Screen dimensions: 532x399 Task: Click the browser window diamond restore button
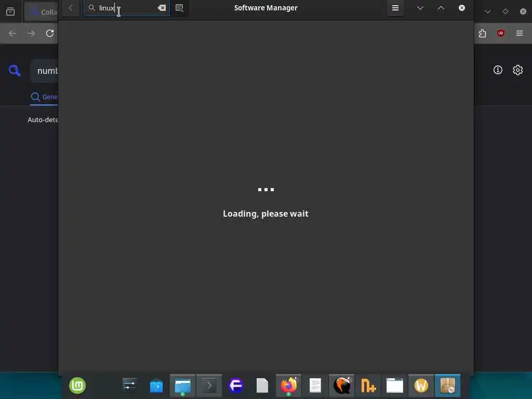505,11
